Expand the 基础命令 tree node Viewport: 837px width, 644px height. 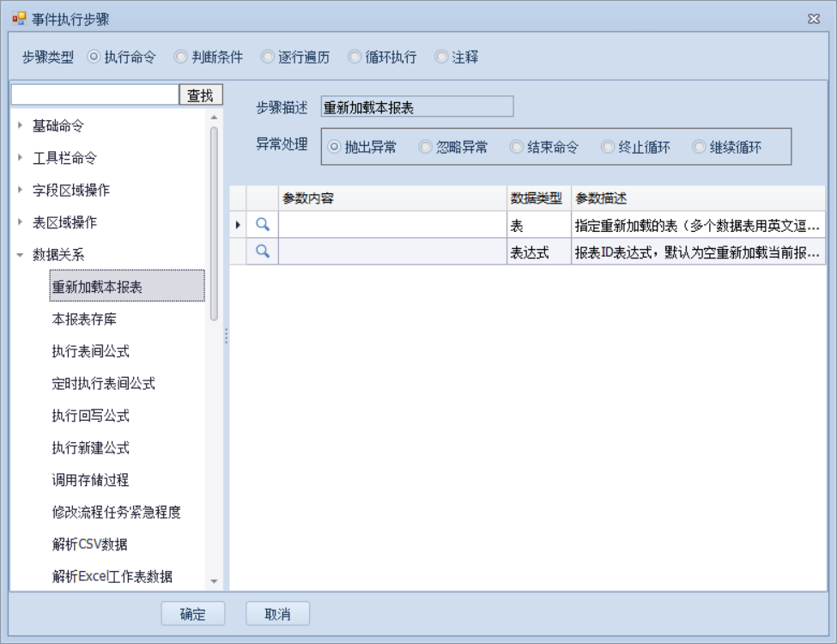21,125
